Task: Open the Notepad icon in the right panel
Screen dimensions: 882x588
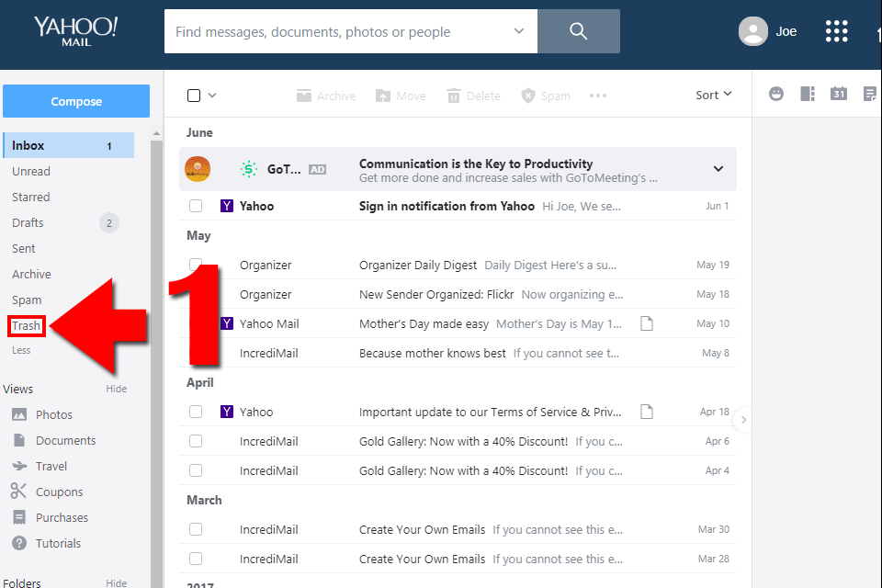Action: point(869,93)
